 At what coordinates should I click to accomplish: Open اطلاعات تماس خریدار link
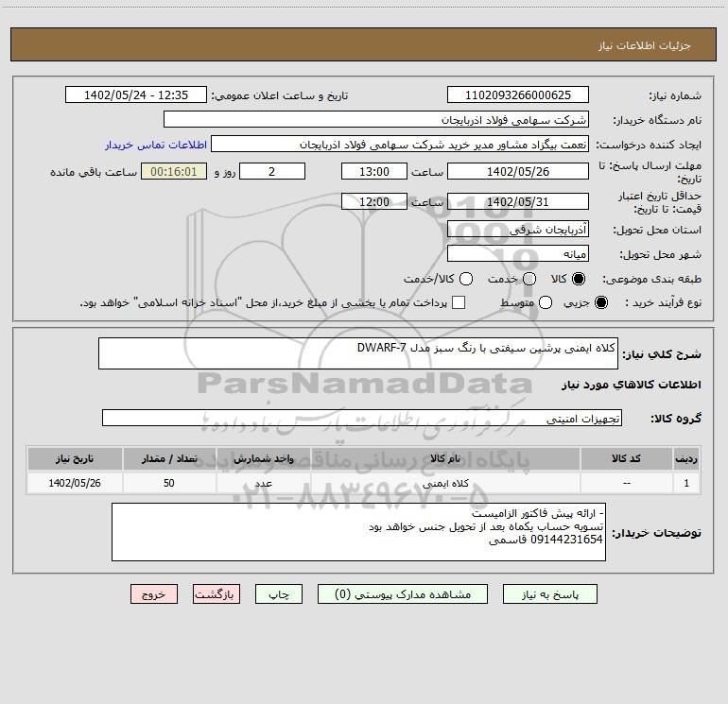(156, 145)
